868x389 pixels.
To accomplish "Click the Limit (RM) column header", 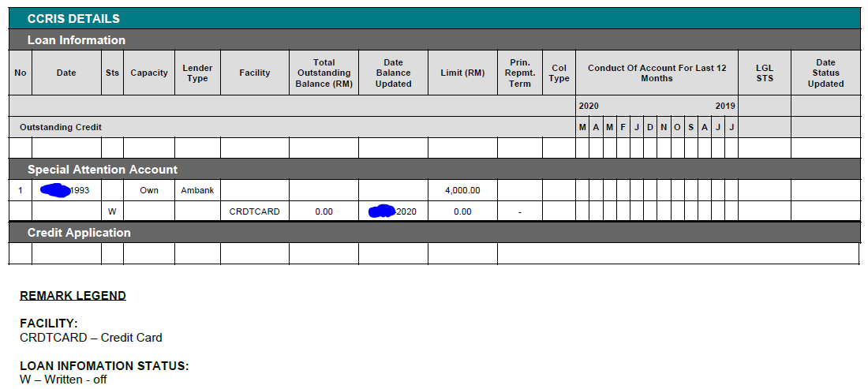I will point(462,73).
